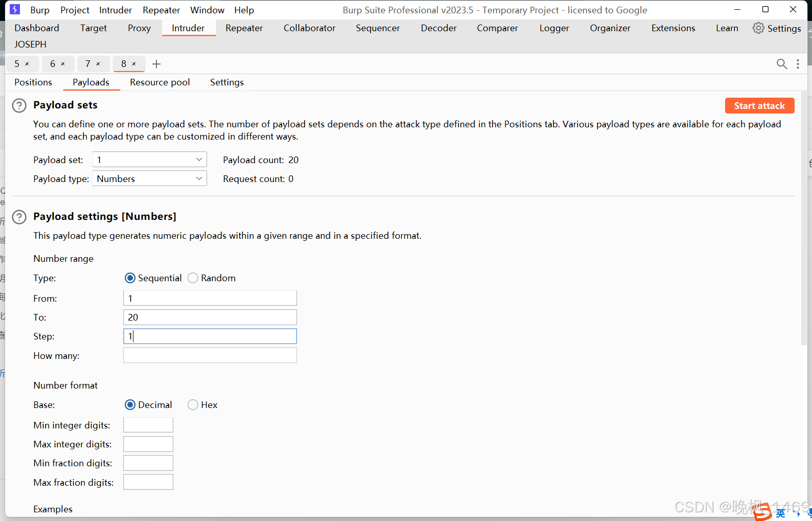The width and height of the screenshot is (812, 521).
Task: Close Intruder tab 6
Action: point(63,64)
